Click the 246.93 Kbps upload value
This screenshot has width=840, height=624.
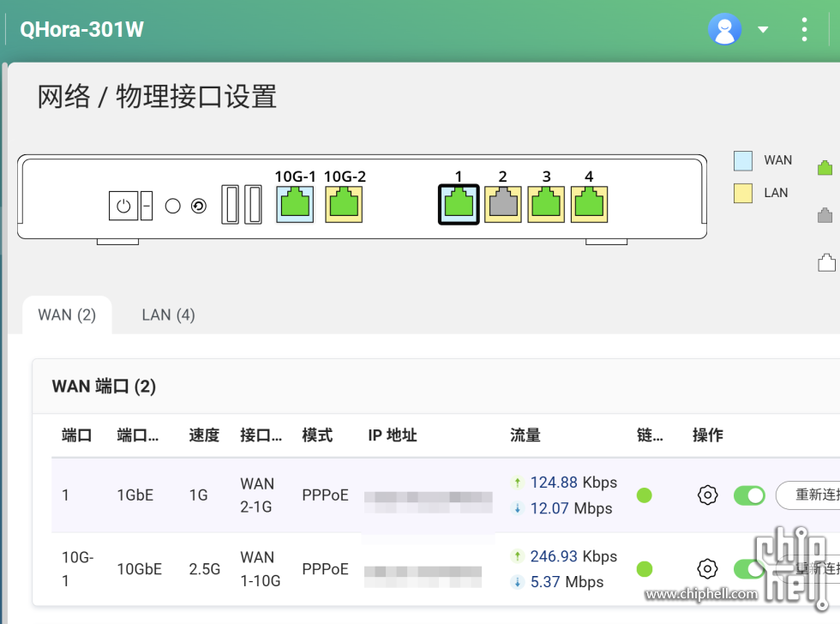coord(573,556)
